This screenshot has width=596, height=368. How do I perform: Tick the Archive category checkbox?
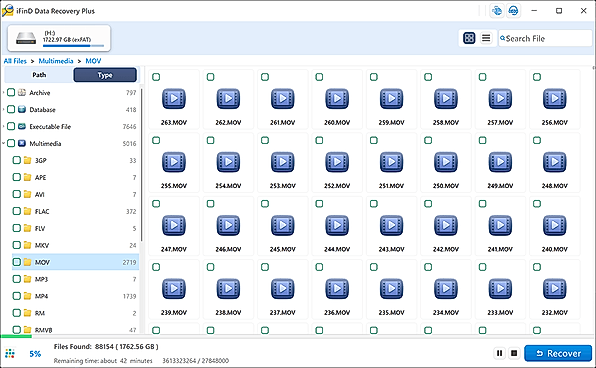point(11,92)
